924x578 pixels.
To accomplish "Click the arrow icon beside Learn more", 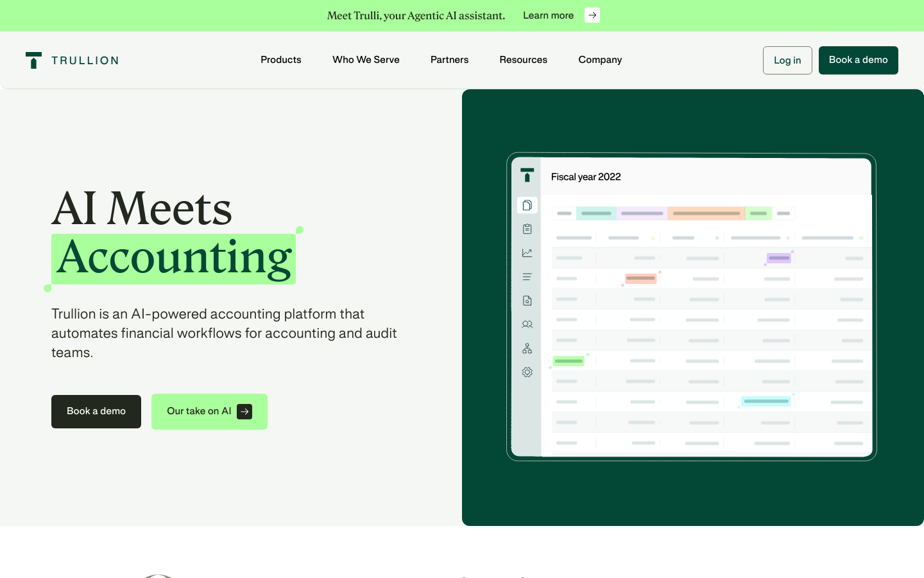I will [592, 15].
